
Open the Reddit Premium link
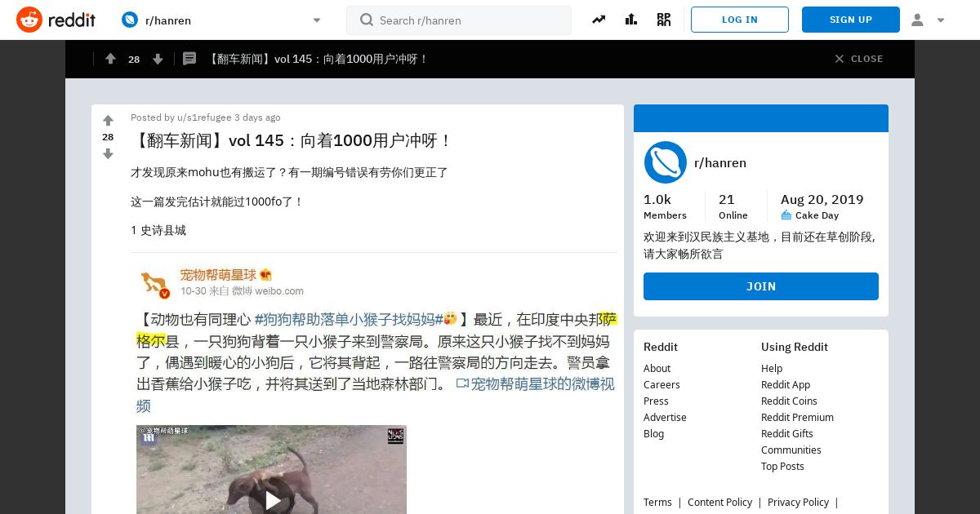[797, 418]
